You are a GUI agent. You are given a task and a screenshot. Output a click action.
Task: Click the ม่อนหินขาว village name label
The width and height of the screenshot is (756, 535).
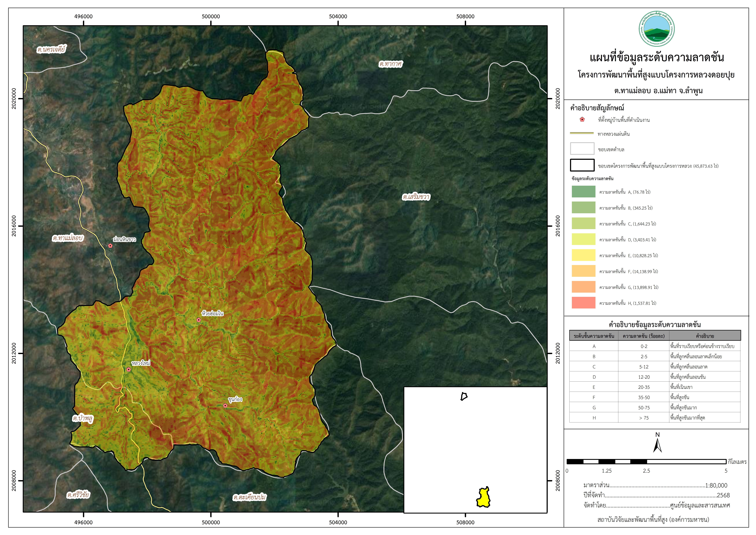(x=125, y=239)
